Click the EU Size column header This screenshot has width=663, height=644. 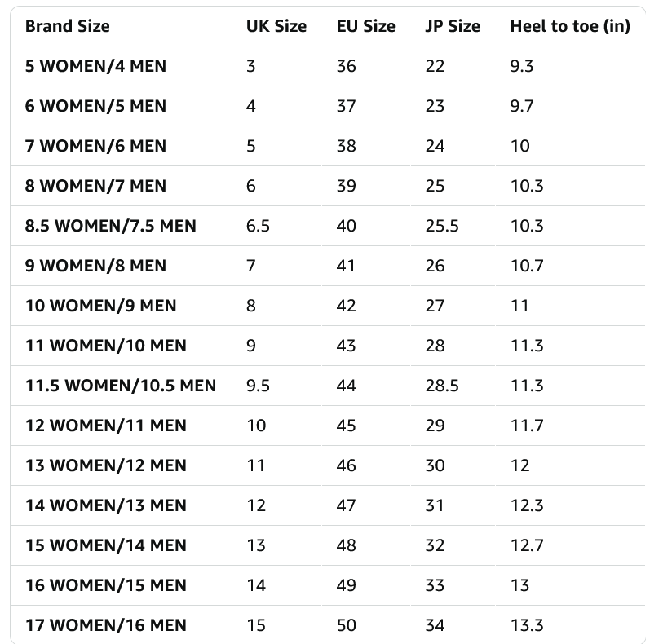click(365, 26)
